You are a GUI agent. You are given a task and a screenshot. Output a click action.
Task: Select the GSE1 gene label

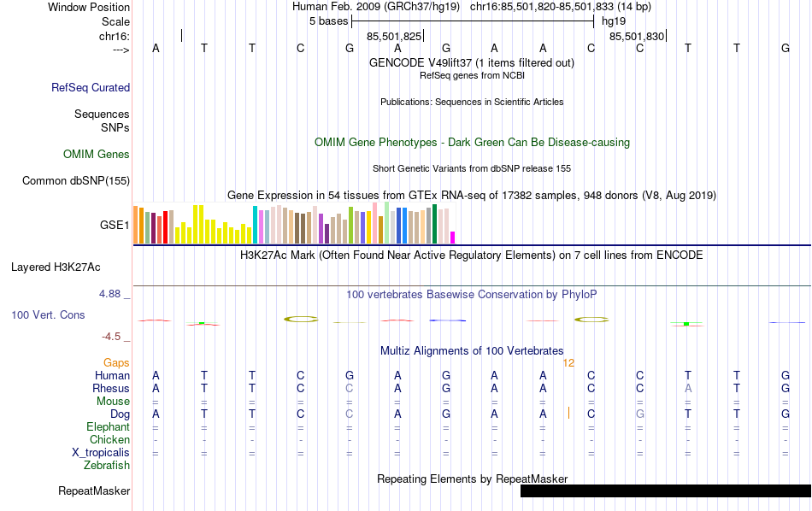pyautogui.click(x=115, y=225)
